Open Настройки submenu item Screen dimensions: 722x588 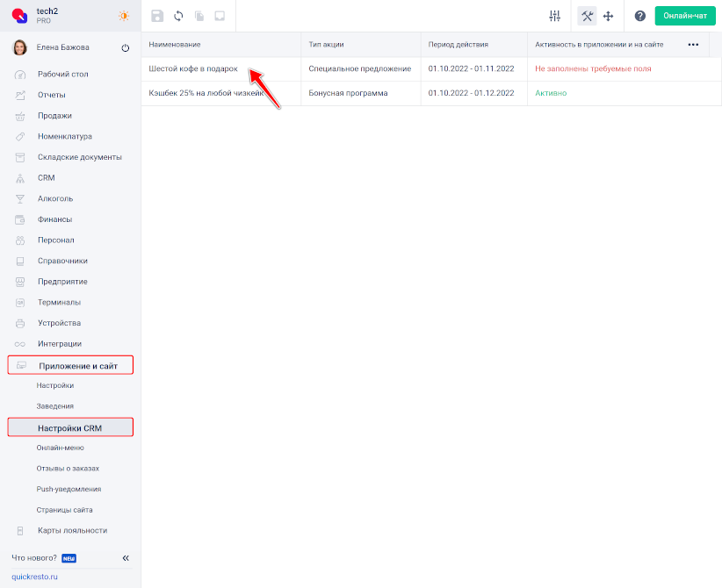pyautogui.click(x=55, y=385)
